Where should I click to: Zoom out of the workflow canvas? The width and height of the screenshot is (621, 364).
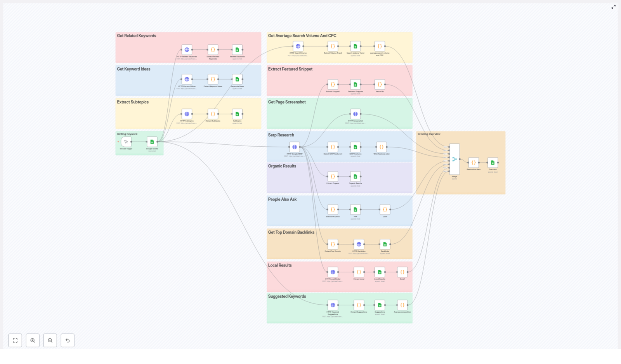50,340
